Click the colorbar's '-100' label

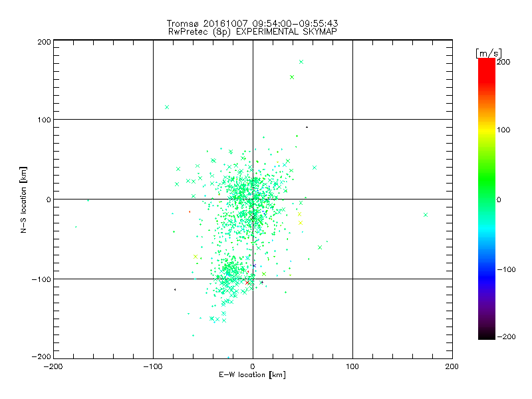(x=506, y=269)
